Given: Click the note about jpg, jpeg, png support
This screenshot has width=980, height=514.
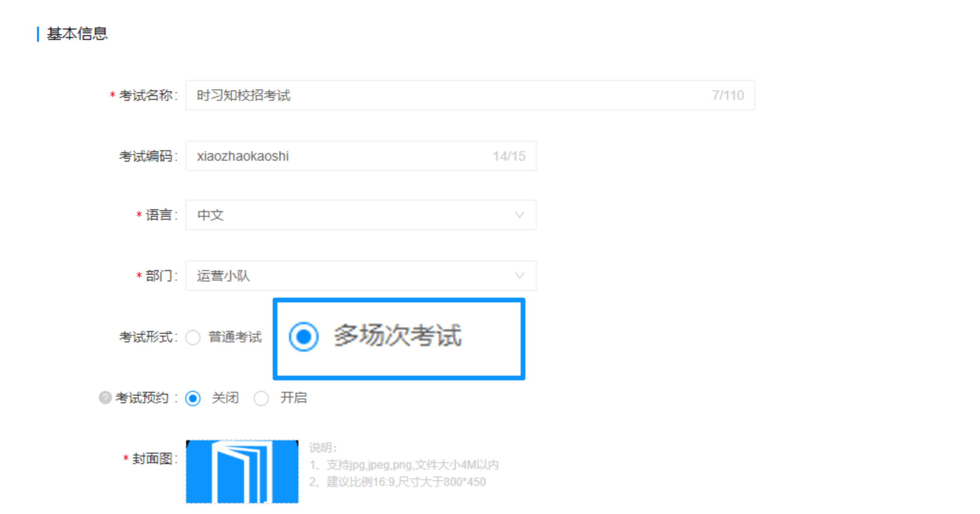Looking at the screenshot, I should point(404,465).
